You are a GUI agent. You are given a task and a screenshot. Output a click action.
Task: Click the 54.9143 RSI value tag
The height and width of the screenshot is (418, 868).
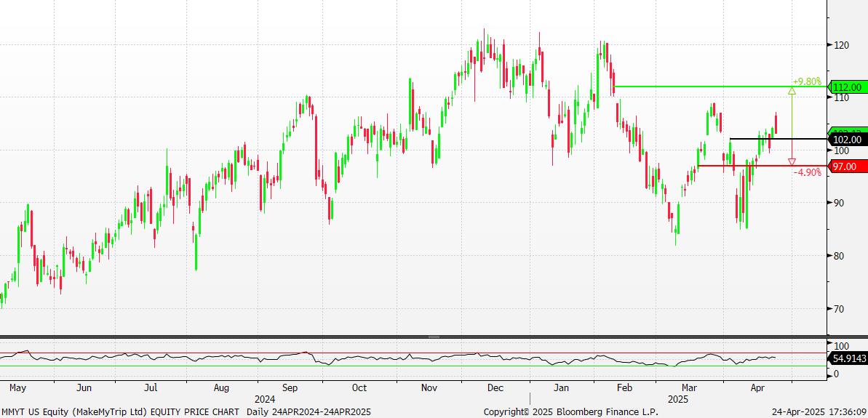848,358
